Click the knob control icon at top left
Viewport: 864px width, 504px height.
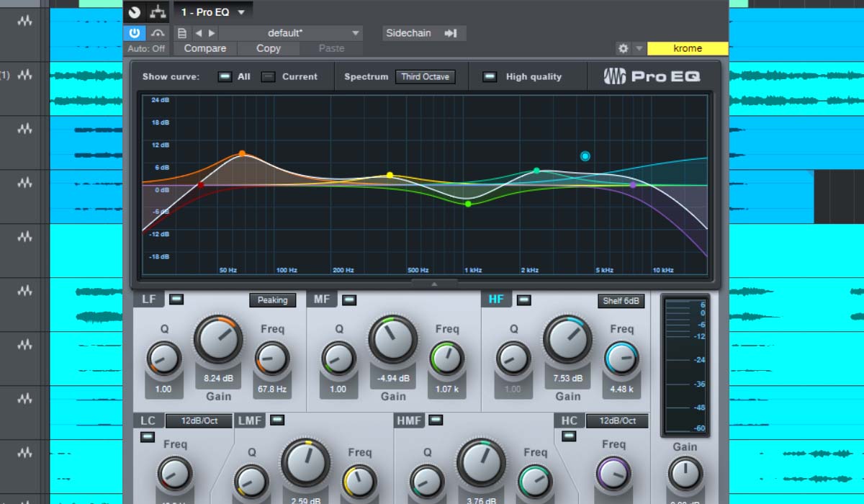tap(133, 11)
